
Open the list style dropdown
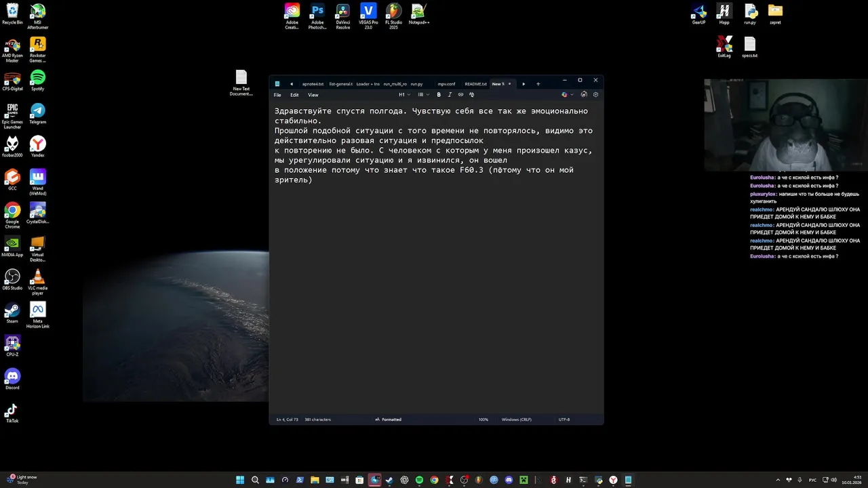424,95
